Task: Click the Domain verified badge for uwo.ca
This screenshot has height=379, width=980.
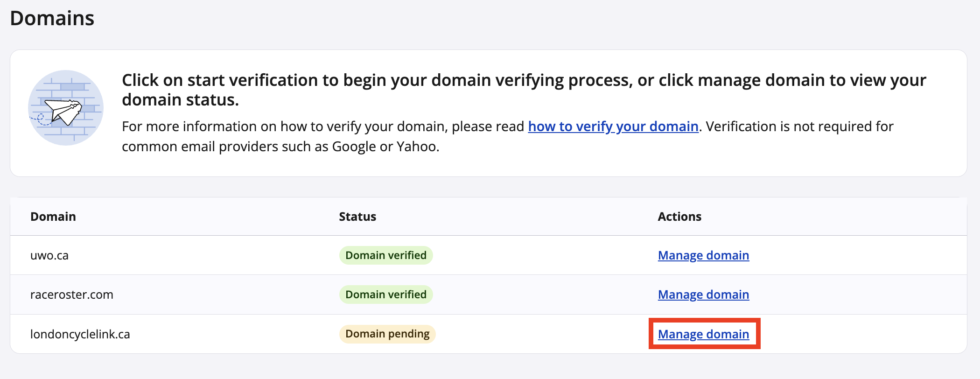Action: (386, 255)
